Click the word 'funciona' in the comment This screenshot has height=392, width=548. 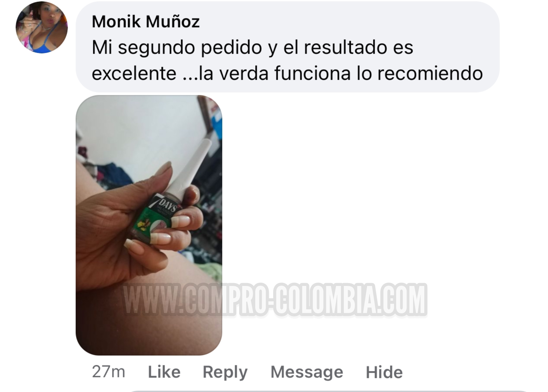312,73
